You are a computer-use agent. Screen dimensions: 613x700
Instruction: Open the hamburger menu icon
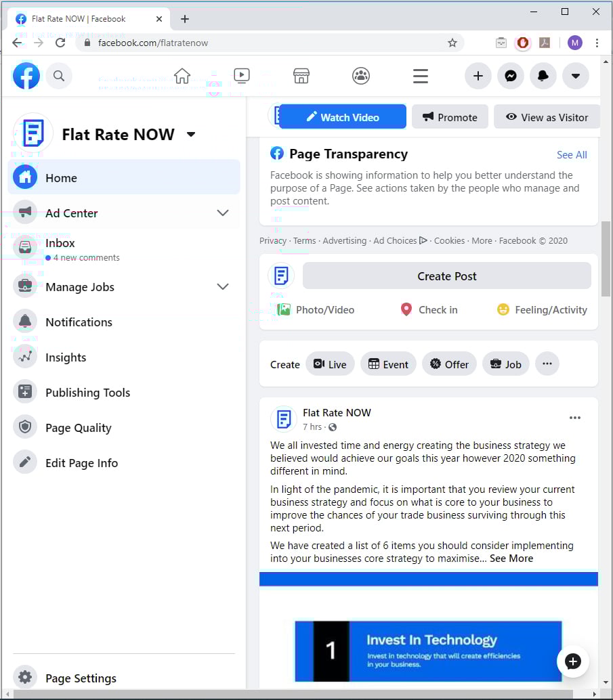click(x=421, y=76)
